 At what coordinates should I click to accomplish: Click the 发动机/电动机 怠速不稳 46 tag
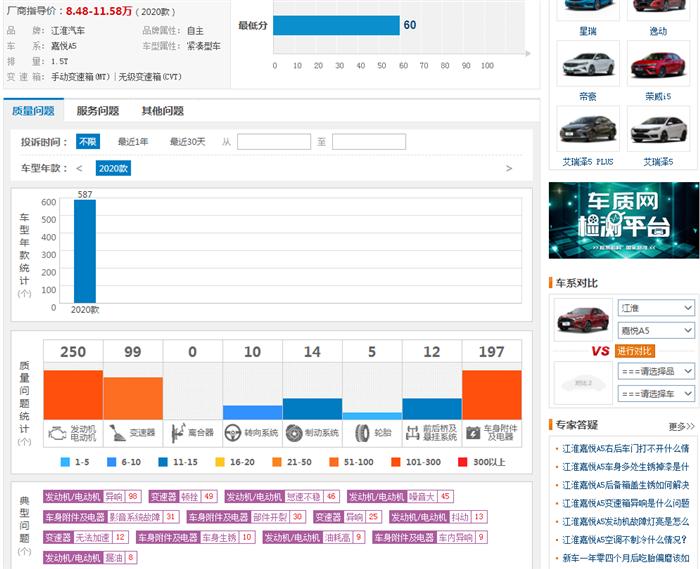point(282,496)
